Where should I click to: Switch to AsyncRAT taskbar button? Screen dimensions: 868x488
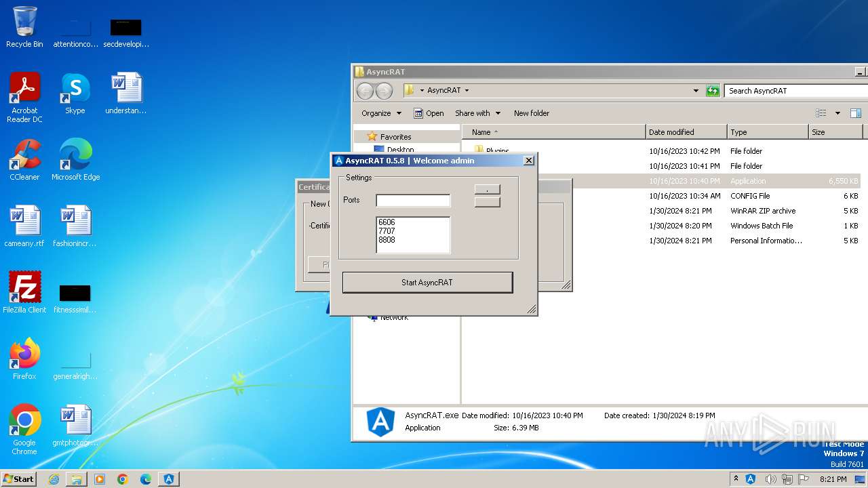169,479
